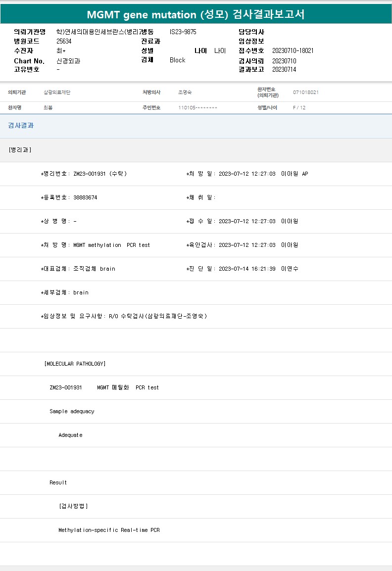The image size is (392, 571).
Task: Click the 검사결과 section heading
Action: (21, 125)
